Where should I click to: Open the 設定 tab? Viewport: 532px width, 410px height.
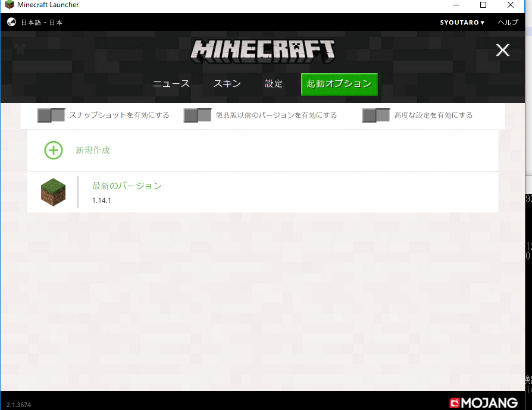pyautogui.click(x=274, y=84)
